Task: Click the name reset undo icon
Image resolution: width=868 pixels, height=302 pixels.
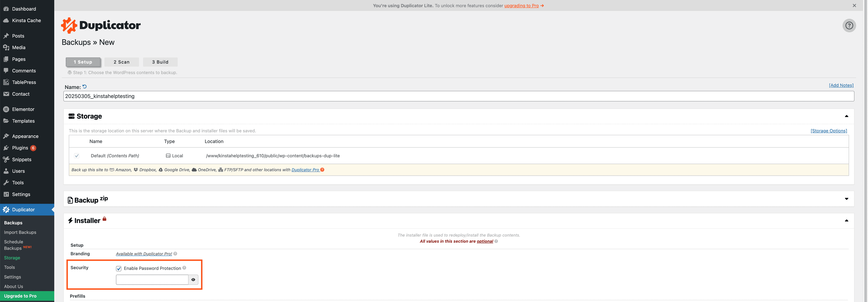Action: [84, 86]
